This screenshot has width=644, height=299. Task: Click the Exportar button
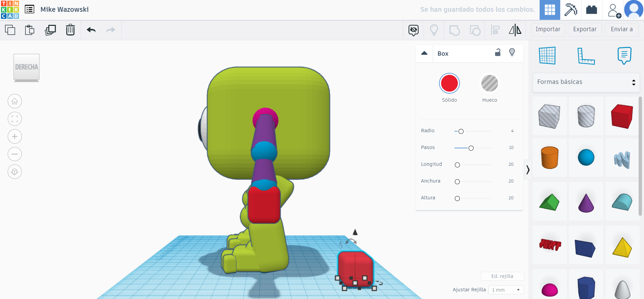click(585, 30)
